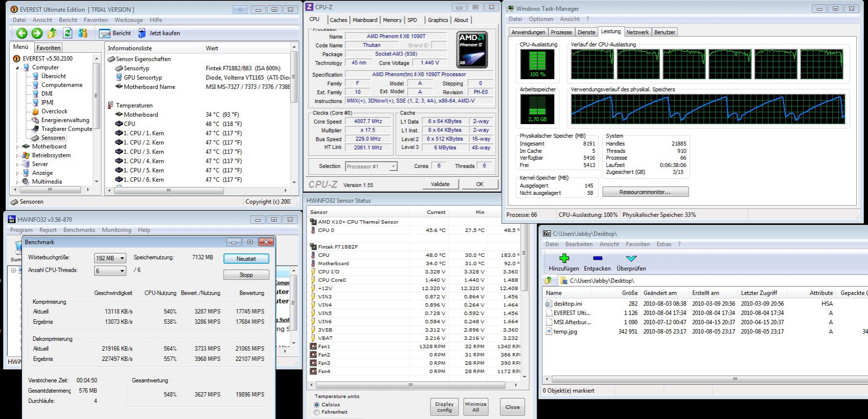
Task: Click Neustart button in Benchmark dialog
Action: (x=246, y=259)
